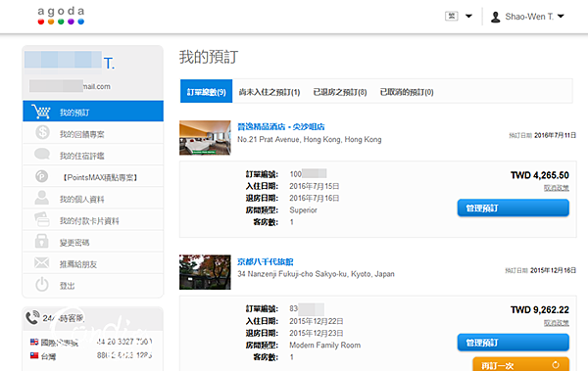588x371 pixels.
Task: Click the orange 再訂一次 rebook button
Action: (521, 364)
